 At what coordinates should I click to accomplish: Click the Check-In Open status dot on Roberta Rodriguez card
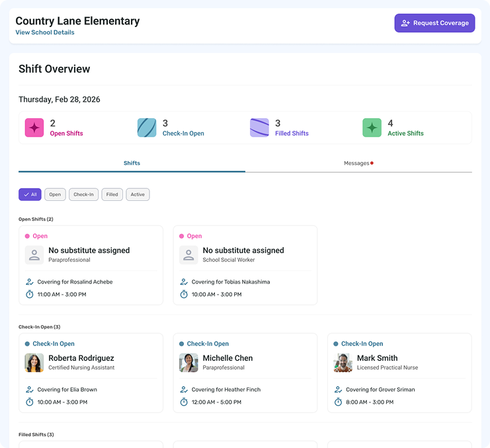coord(27,344)
